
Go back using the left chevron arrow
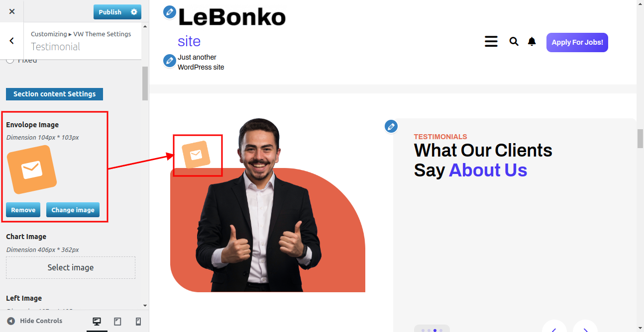point(12,41)
